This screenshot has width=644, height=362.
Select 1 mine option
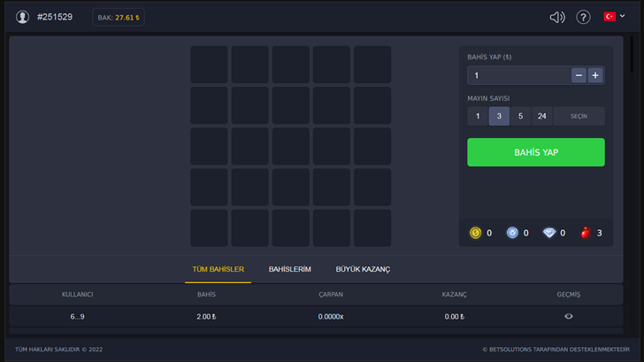click(x=478, y=116)
